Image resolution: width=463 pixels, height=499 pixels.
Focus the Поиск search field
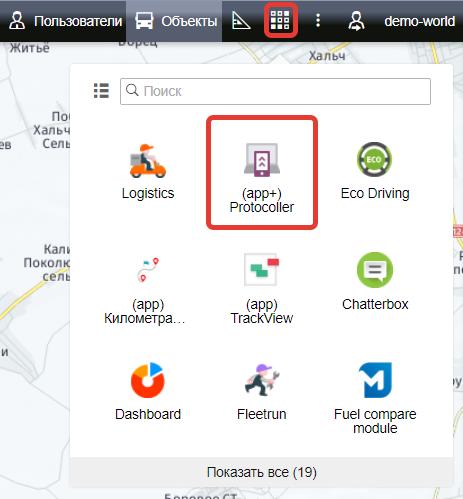point(275,91)
